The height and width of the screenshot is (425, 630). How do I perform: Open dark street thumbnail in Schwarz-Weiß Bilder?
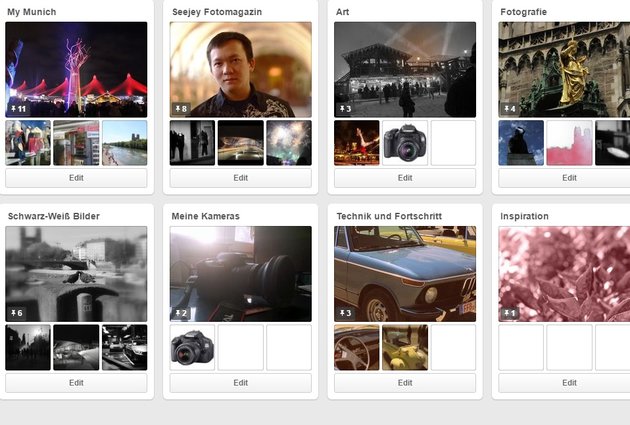coord(28,347)
